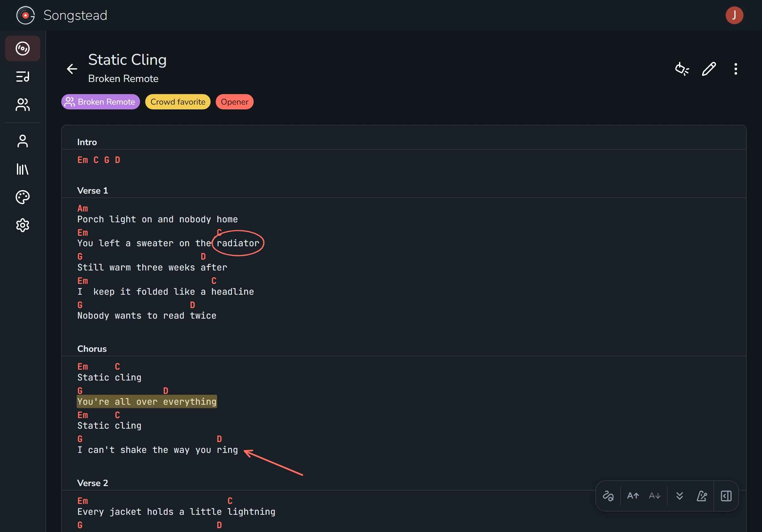Click the Intro section heading

coord(87,142)
